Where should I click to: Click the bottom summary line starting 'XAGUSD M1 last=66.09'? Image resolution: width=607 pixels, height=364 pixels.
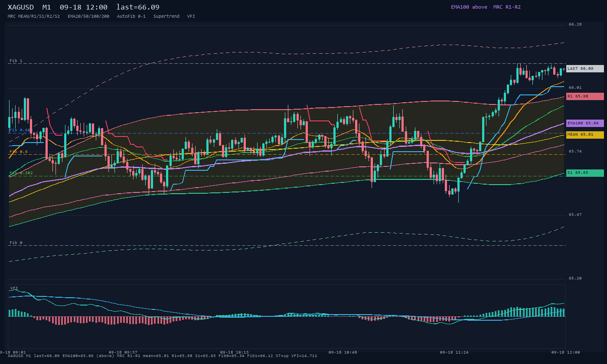163,356
